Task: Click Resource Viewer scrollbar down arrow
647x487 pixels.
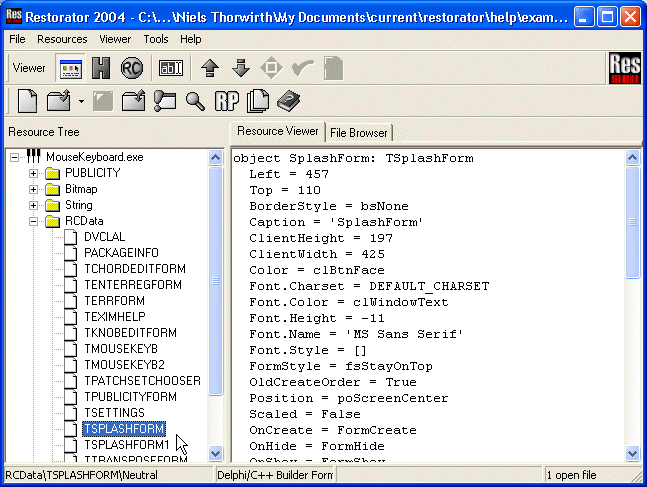Action: point(633,454)
